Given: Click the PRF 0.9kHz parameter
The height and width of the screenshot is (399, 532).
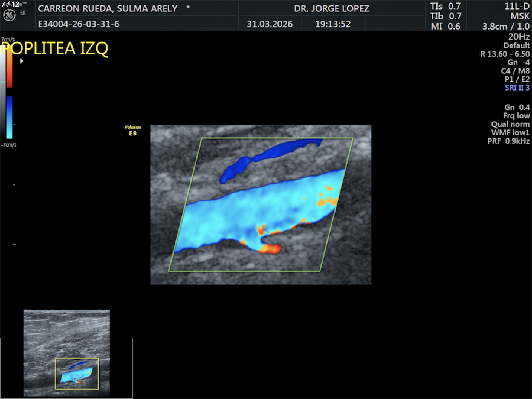Looking at the screenshot, I should pos(508,141).
